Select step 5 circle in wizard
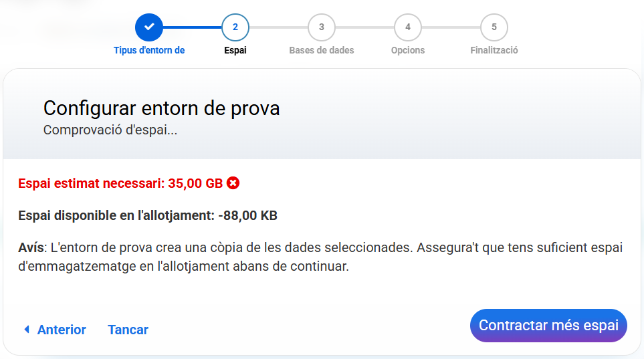The width and height of the screenshot is (644, 359). (494, 27)
